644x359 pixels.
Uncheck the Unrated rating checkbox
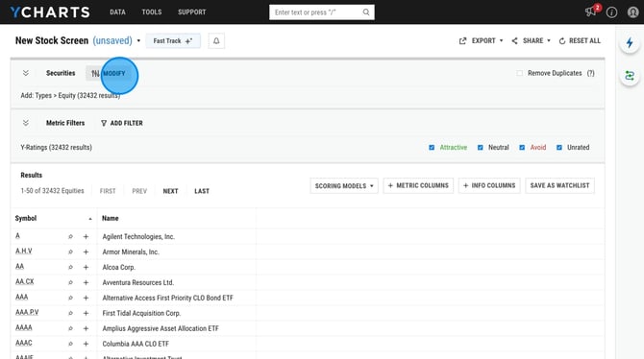coord(559,147)
